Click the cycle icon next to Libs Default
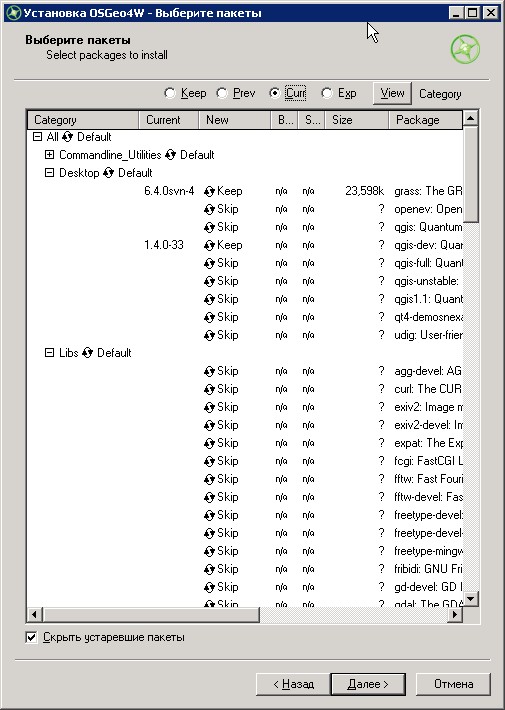 click(87, 353)
